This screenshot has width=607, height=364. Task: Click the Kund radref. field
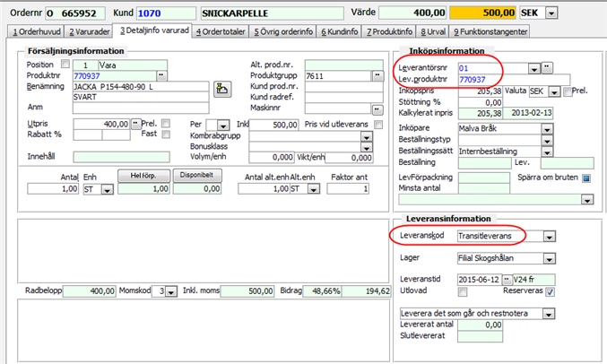point(343,97)
